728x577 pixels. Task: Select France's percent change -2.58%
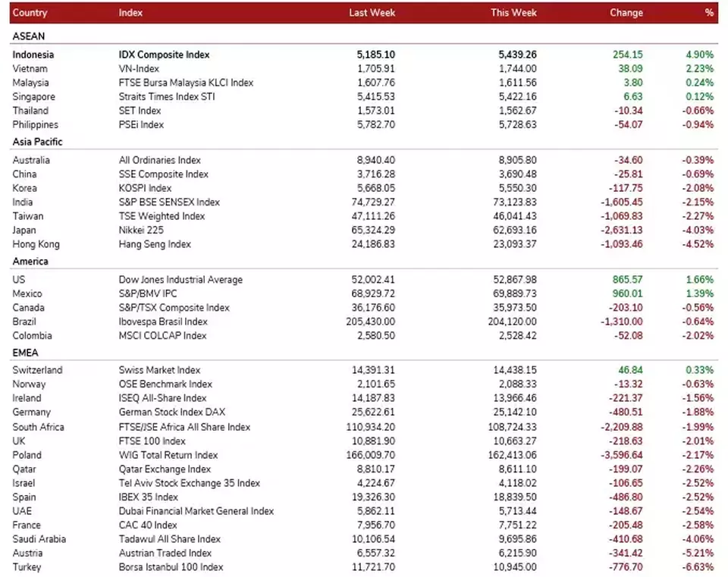698,525
